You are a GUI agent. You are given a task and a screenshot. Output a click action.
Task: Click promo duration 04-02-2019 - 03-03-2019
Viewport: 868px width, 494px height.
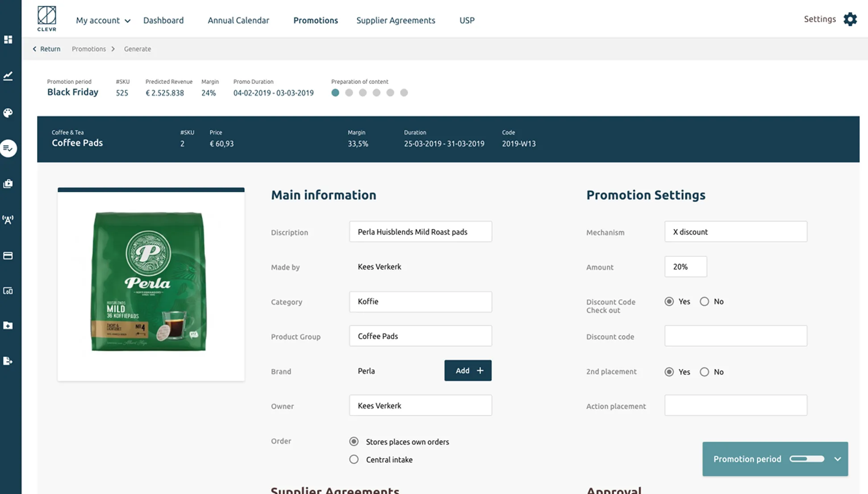(x=273, y=93)
